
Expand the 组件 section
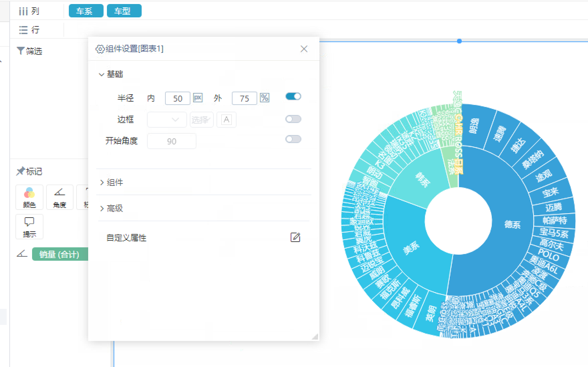point(111,182)
